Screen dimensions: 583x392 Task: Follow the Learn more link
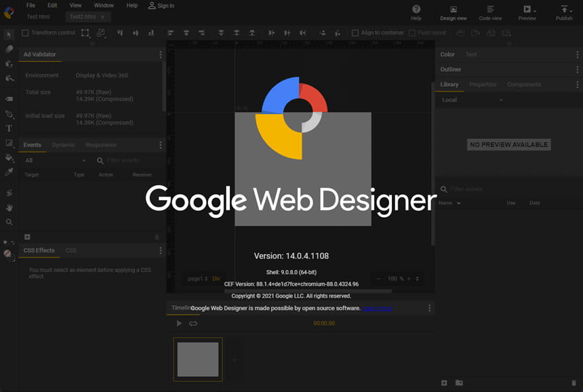(377, 308)
